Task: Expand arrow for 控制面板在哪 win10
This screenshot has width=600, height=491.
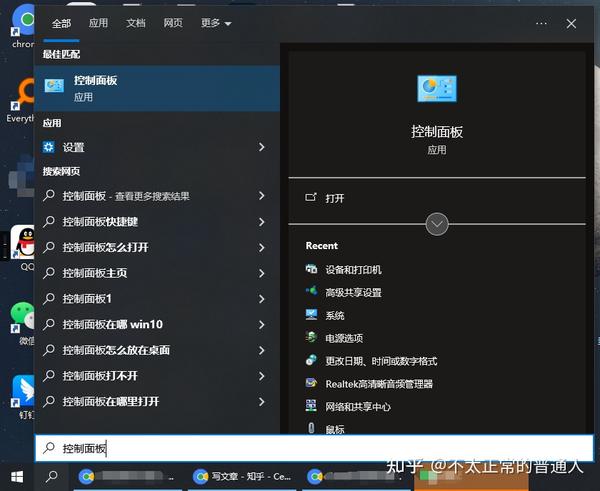Action: tap(261, 325)
